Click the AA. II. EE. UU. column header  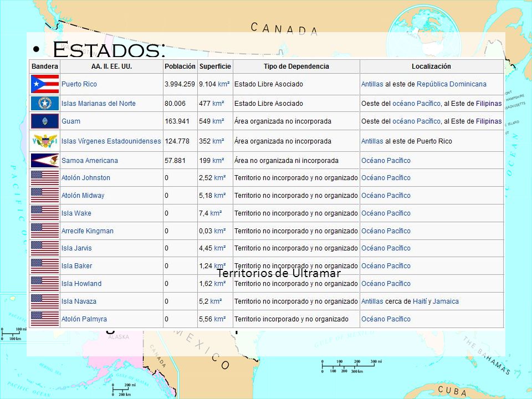(111, 66)
